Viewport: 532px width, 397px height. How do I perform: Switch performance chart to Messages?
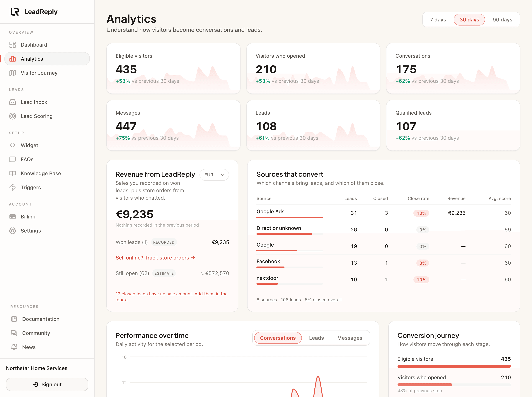click(349, 338)
